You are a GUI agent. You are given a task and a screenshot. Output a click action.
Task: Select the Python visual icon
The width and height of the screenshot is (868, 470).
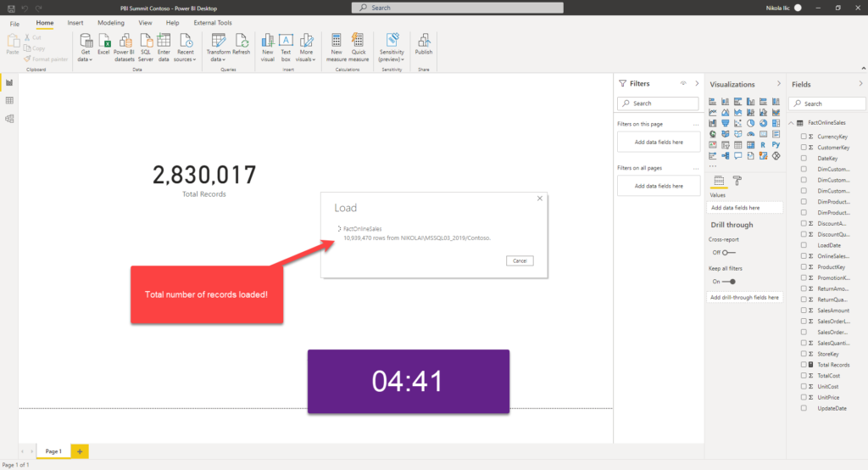(x=776, y=145)
